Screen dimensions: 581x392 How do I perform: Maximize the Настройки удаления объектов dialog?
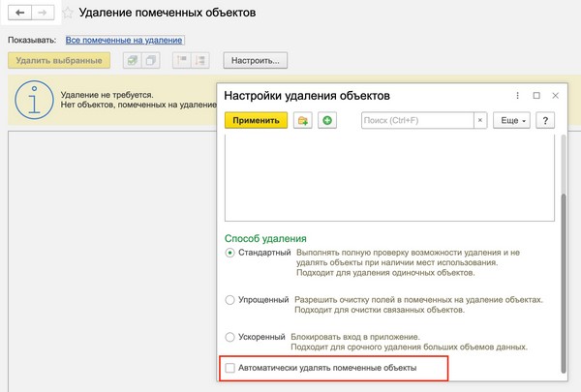[536, 96]
